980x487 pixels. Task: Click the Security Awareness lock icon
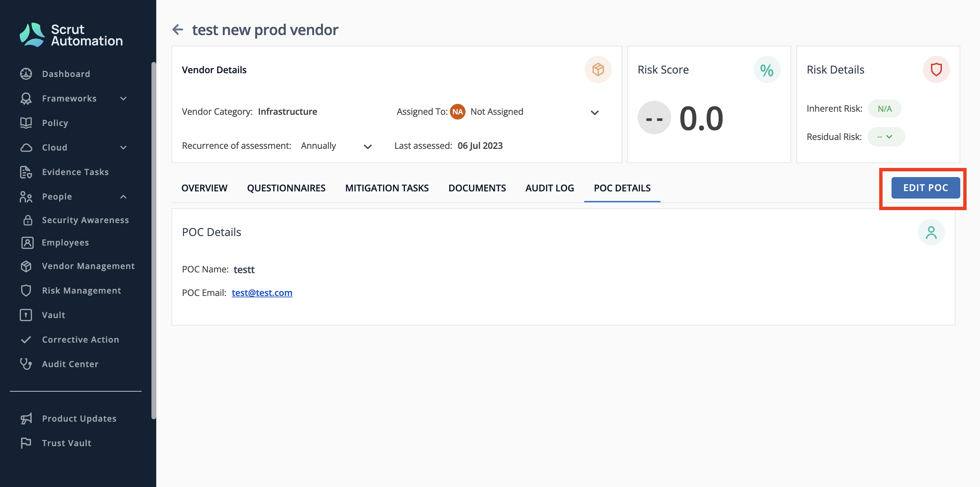27,220
